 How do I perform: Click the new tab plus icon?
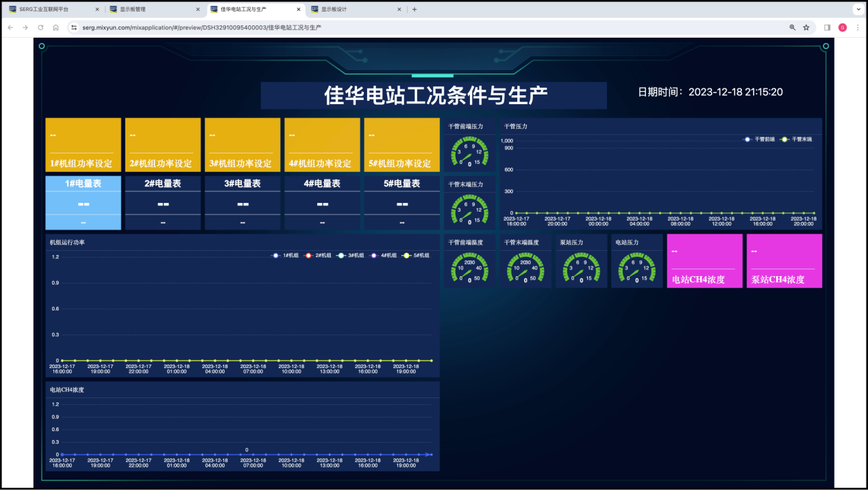414,10
